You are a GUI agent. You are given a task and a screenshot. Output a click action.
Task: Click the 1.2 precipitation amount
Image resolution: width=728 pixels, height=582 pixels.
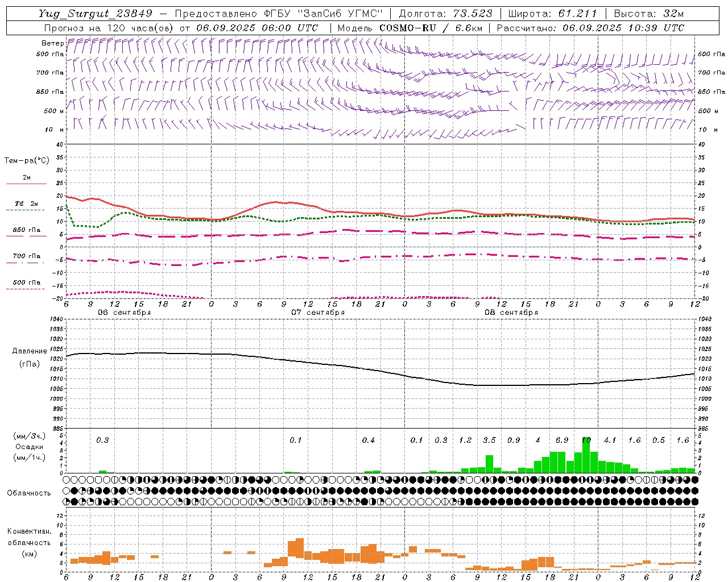click(465, 440)
